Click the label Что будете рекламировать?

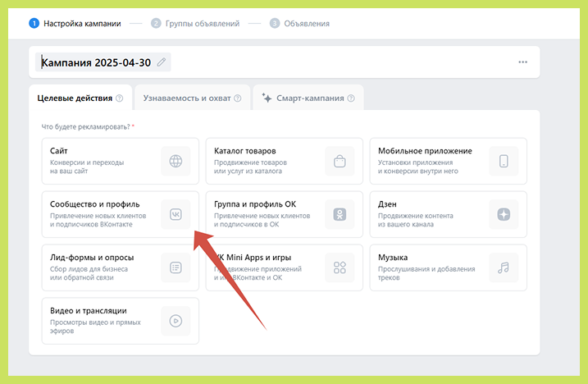(x=85, y=127)
